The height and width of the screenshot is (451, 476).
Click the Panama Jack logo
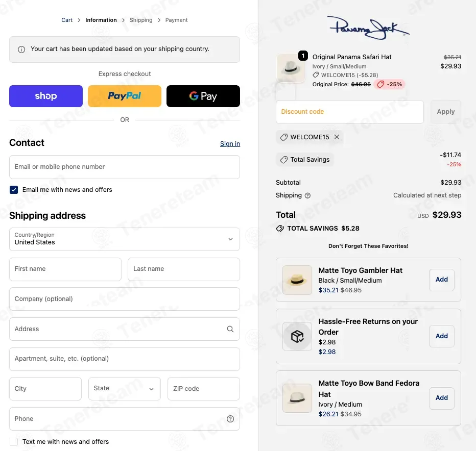click(368, 28)
